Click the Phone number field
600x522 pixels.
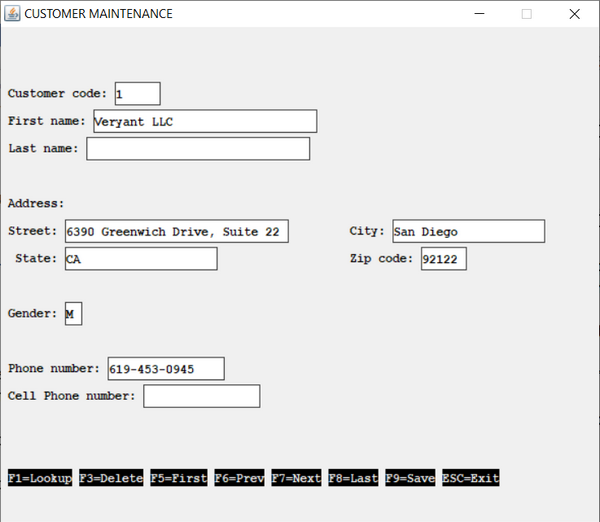[166, 369]
